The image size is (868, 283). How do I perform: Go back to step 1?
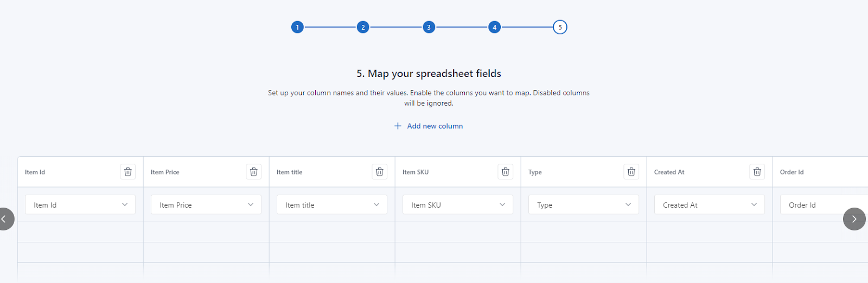297,27
